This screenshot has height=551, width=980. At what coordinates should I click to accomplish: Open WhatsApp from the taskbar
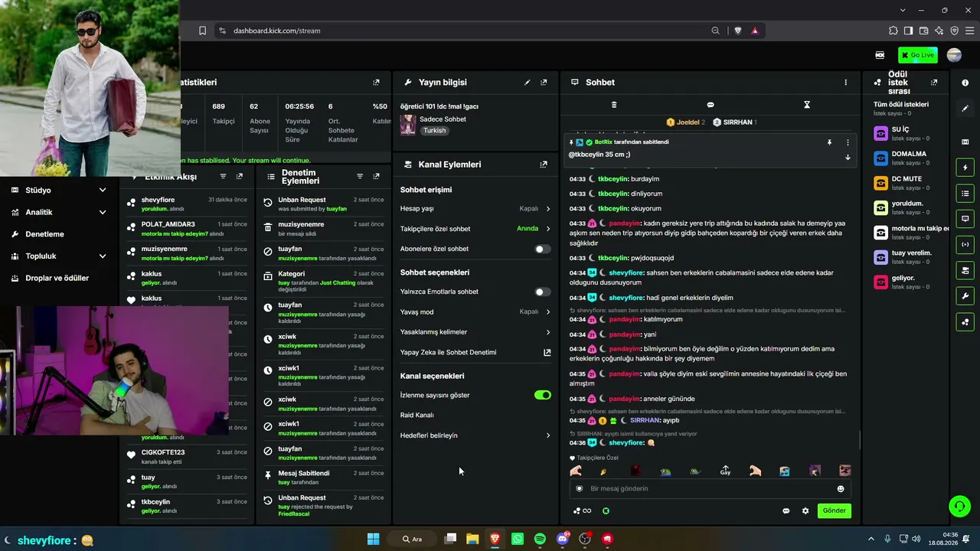pos(518,539)
